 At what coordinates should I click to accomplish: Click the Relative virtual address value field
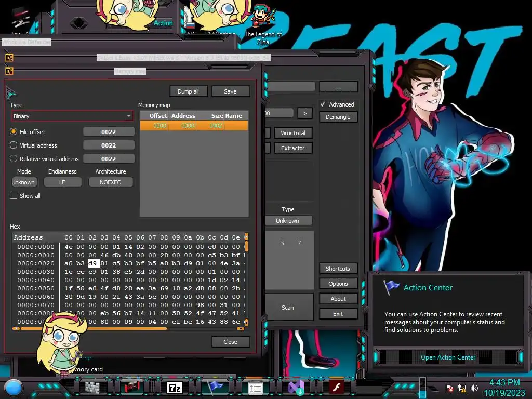pos(109,159)
